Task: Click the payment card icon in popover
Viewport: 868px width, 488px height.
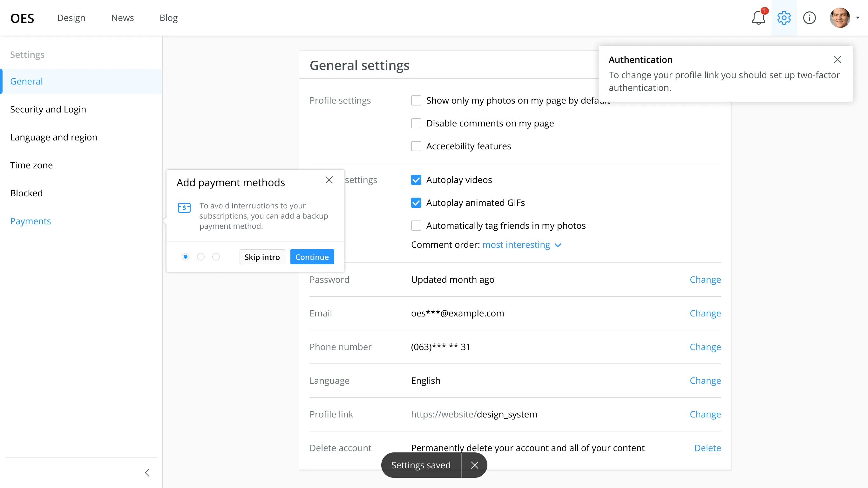Action: tap(184, 207)
